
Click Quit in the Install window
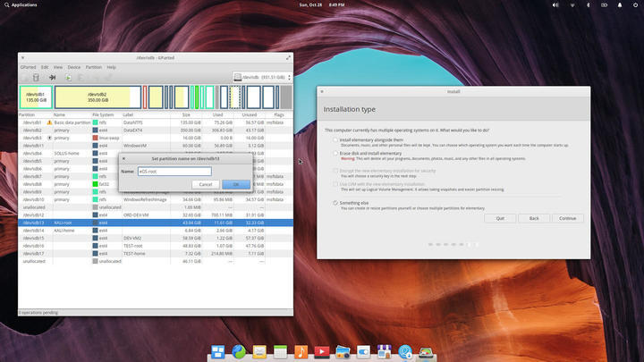pos(500,218)
